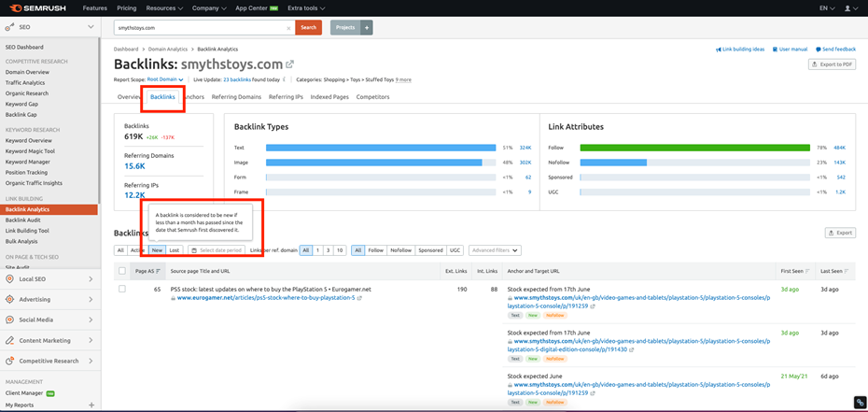
Task: Toggle the Lost backlinks filter
Action: pos(175,250)
